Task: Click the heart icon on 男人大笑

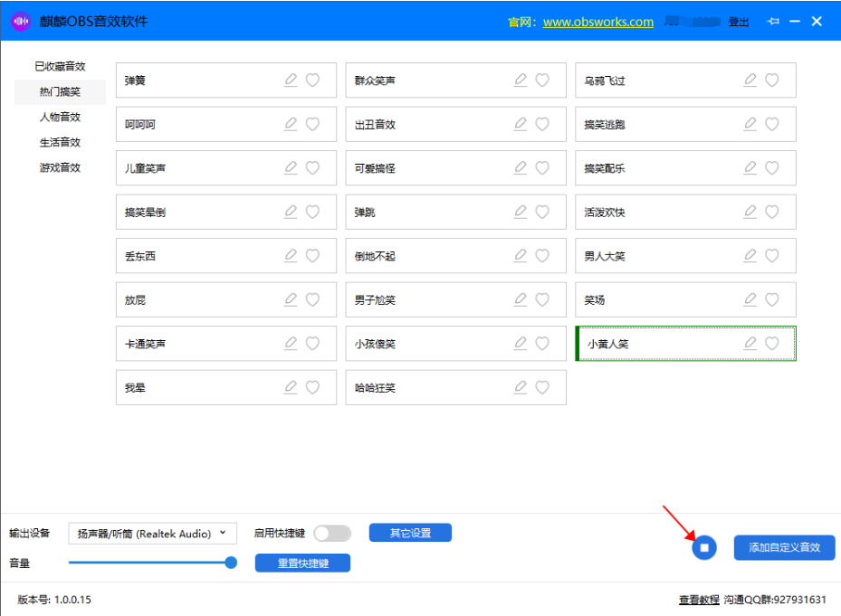Action: click(772, 256)
